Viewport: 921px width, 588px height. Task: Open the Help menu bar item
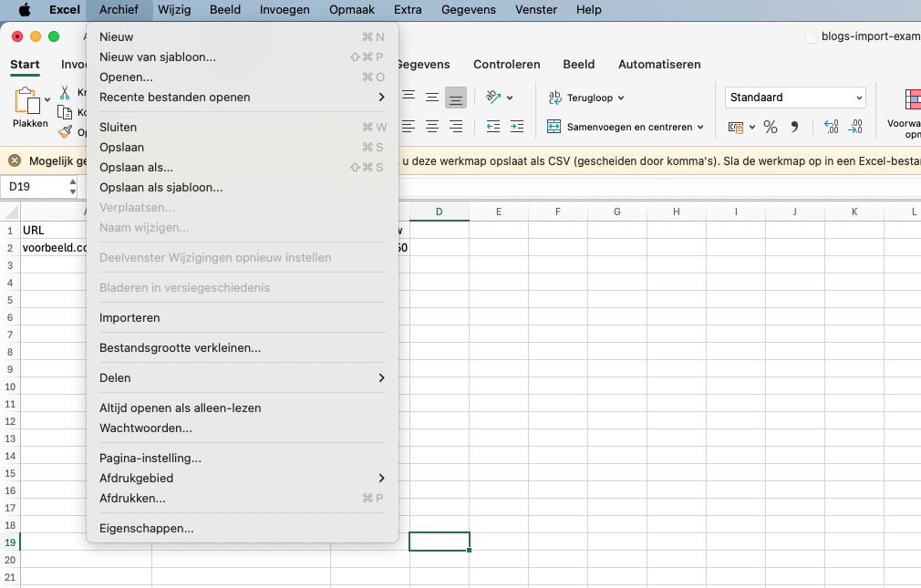pos(588,10)
